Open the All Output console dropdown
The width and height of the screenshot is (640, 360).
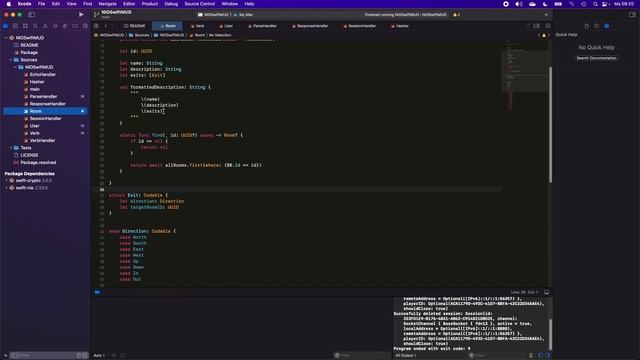pos(406,356)
